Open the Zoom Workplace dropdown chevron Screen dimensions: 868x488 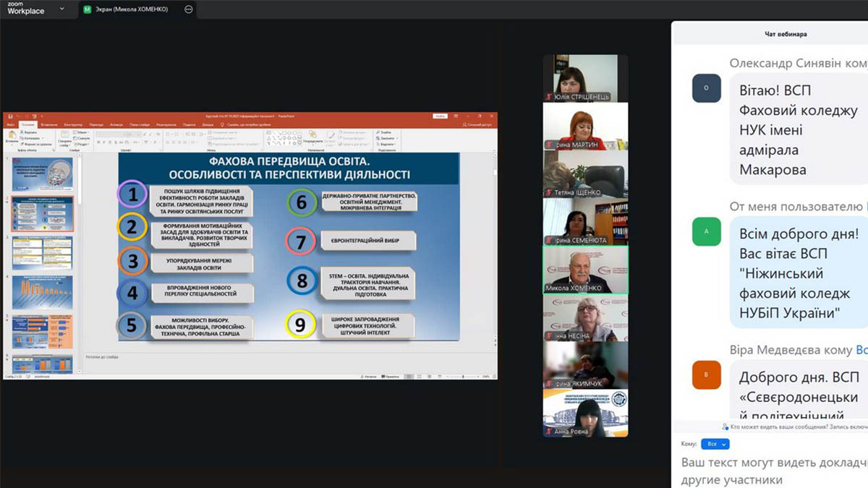(x=61, y=9)
